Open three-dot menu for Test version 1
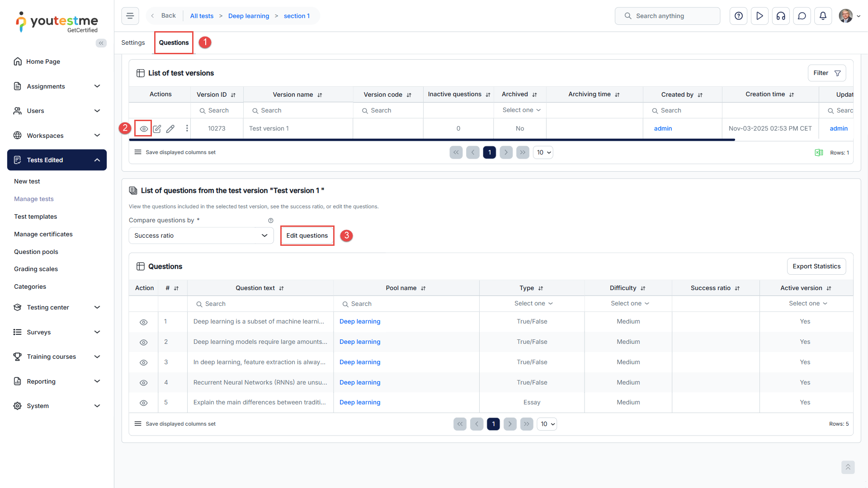 [x=187, y=128]
